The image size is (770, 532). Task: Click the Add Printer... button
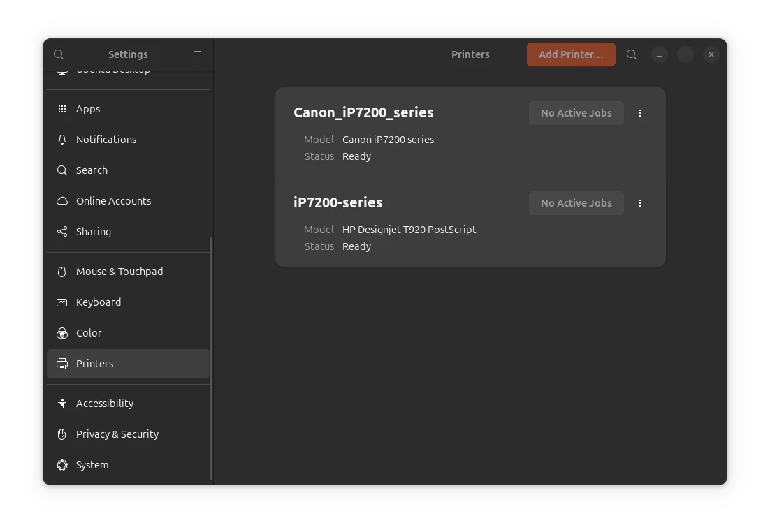click(571, 54)
